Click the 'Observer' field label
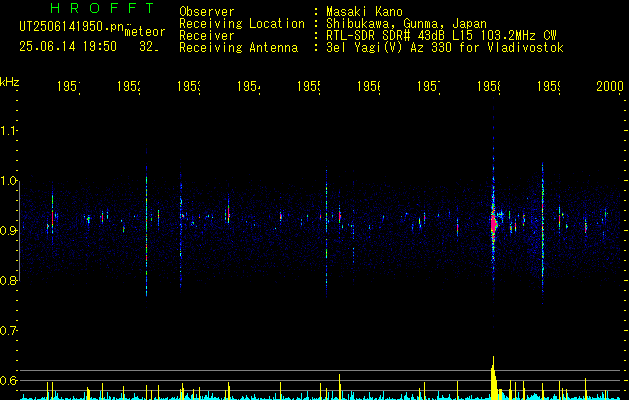 point(207,11)
